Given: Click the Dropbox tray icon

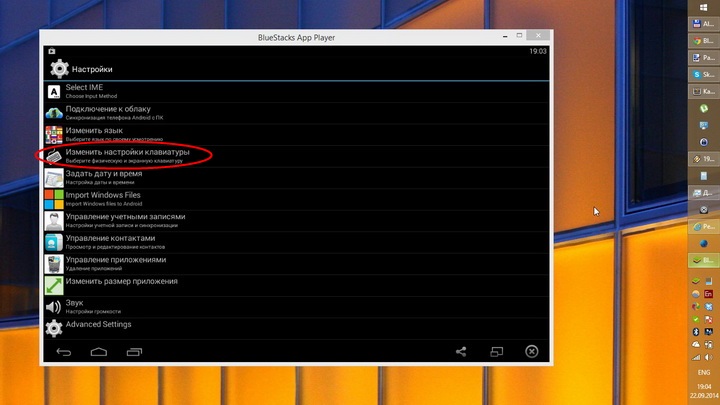Looking at the screenshot, I should (709, 306).
